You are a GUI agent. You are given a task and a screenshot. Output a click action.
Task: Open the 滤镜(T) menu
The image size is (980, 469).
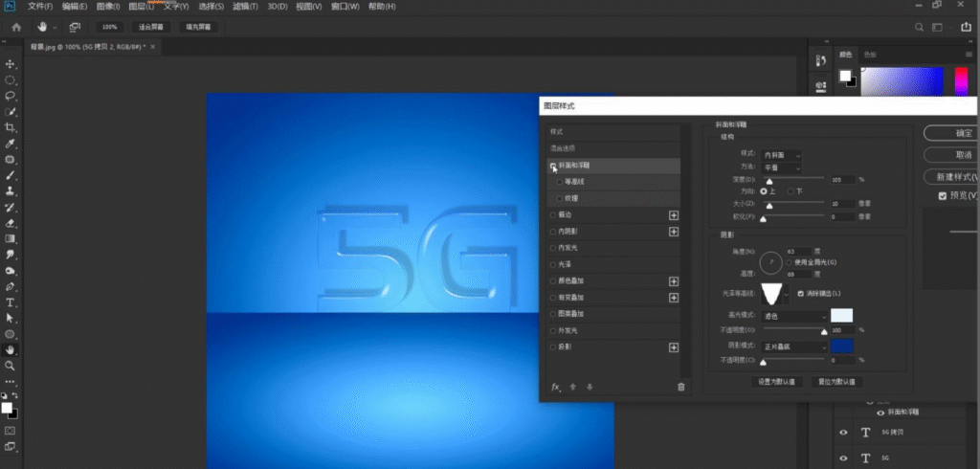245,7
